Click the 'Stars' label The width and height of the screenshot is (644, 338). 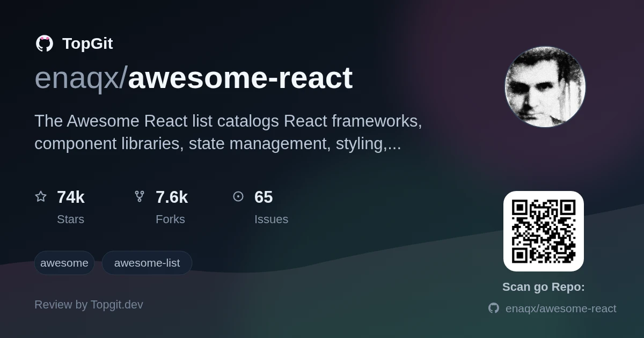click(70, 219)
